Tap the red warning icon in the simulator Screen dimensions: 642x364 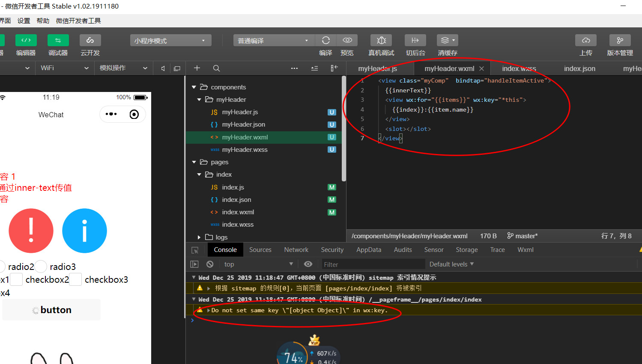pyautogui.click(x=31, y=231)
